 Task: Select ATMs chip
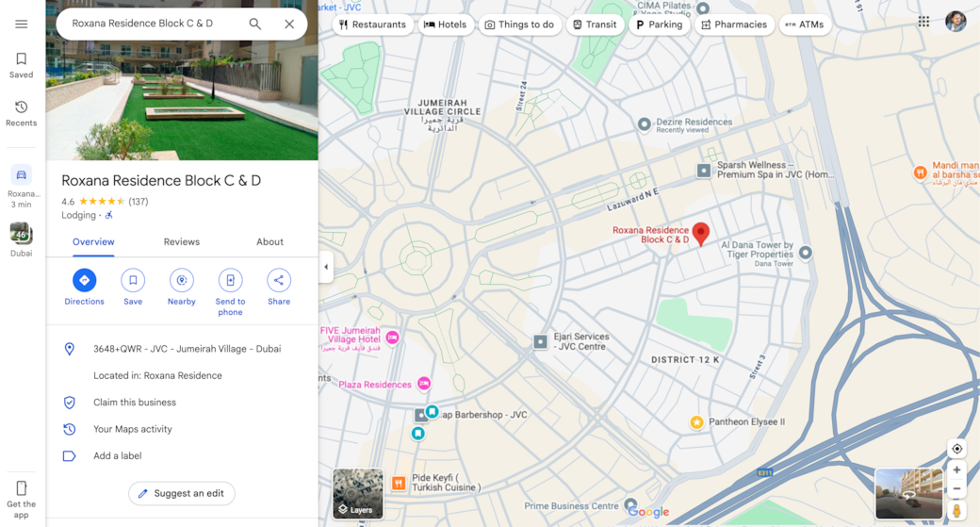805,25
